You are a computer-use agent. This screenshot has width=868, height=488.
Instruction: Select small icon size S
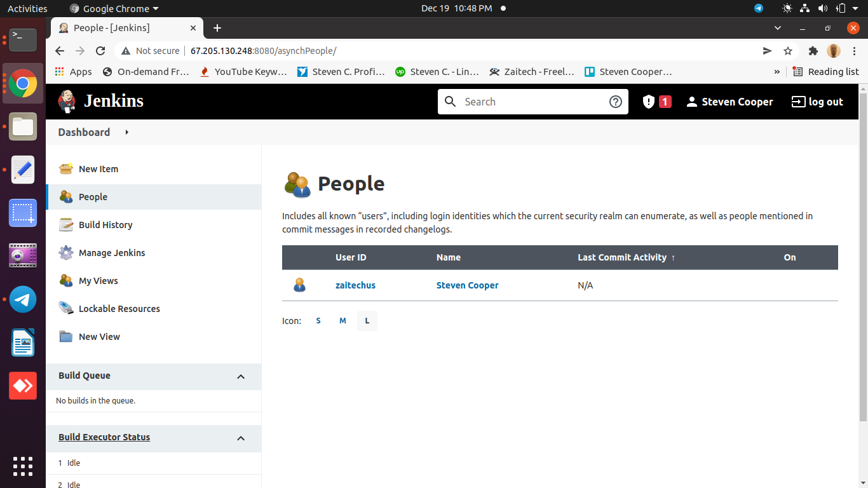click(318, 321)
